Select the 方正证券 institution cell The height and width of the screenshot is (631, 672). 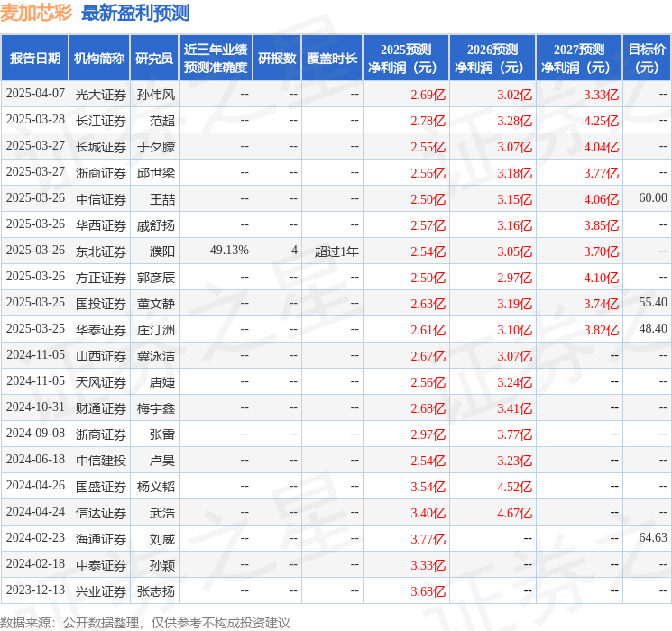[101, 278]
